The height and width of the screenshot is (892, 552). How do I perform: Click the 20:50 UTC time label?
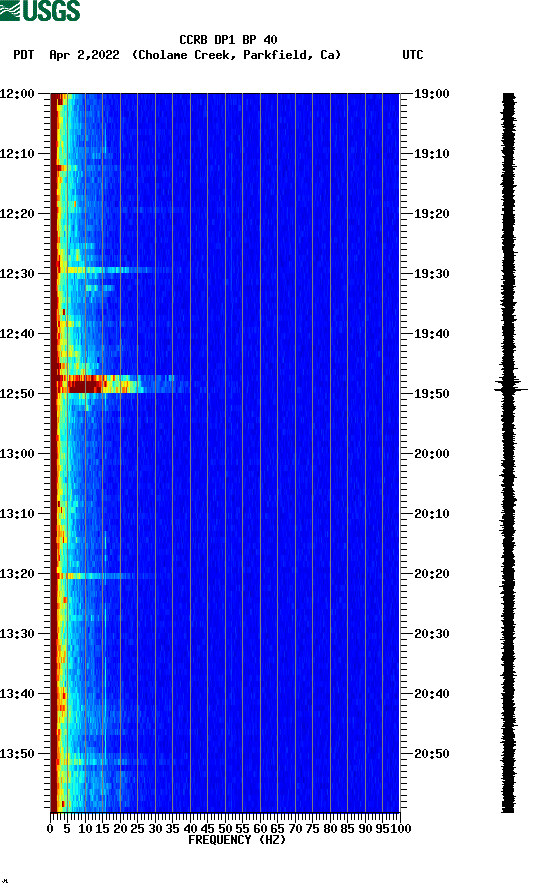click(431, 754)
